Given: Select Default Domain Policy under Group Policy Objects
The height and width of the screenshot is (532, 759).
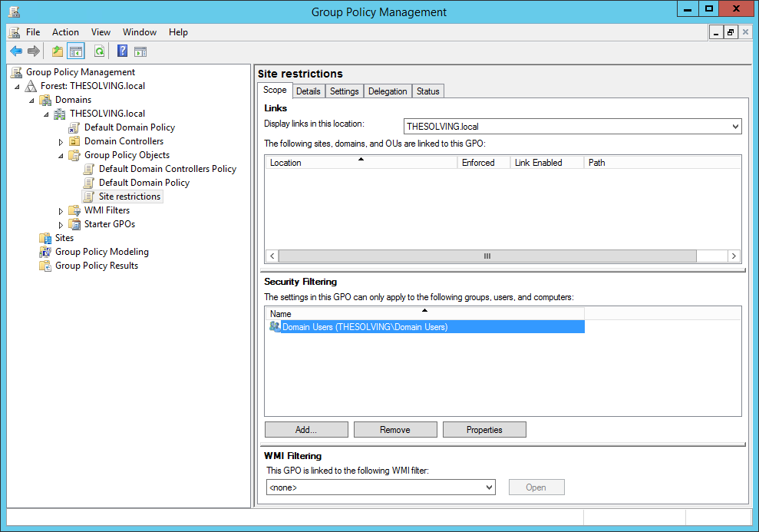Looking at the screenshot, I should [144, 183].
